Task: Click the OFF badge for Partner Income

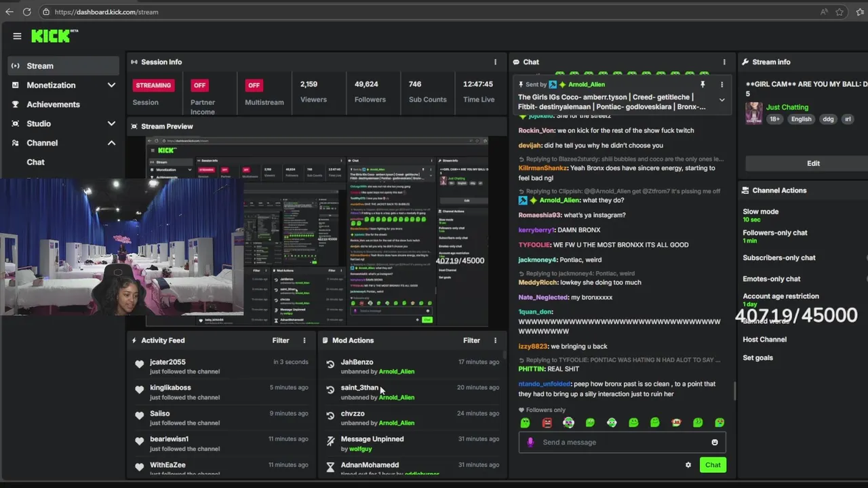Action: coord(199,85)
